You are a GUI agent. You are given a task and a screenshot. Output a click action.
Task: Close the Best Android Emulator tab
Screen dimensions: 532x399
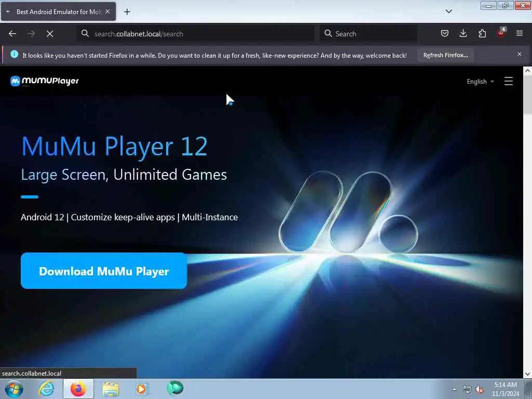pyautogui.click(x=108, y=11)
